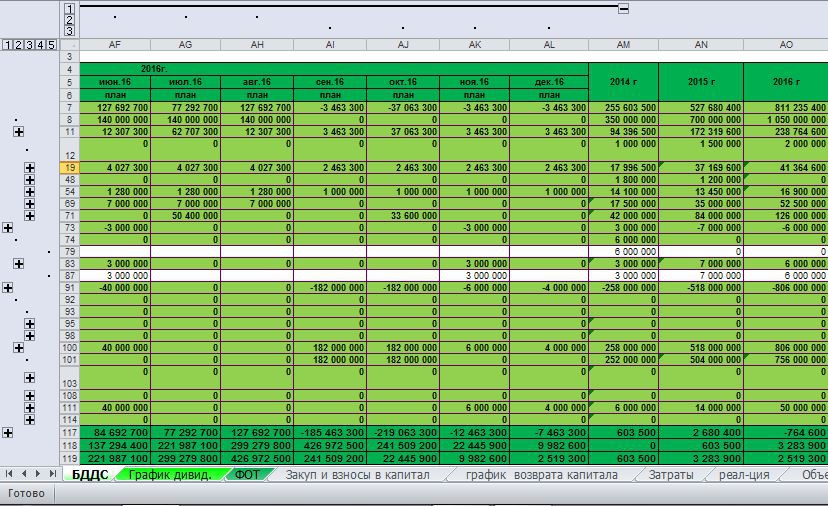Select the Затраты sheet tab
The width and height of the screenshot is (828, 506).
[671, 474]
